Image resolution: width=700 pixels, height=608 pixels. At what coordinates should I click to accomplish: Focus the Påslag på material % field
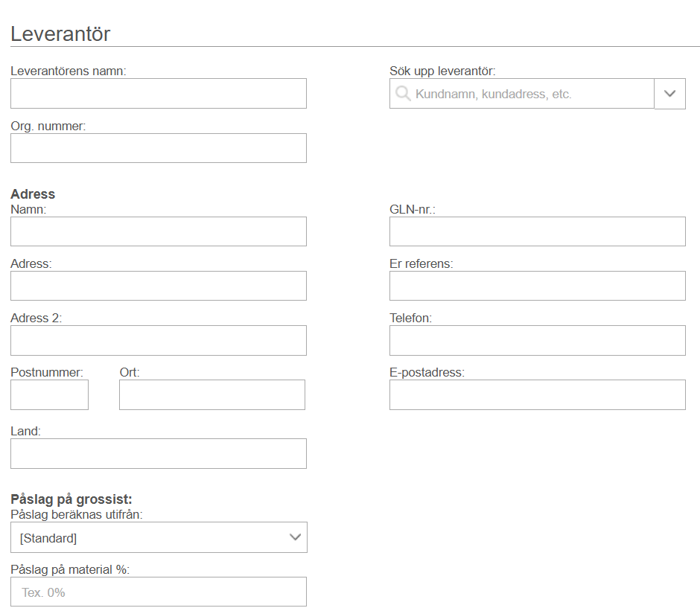[x=159, y=592]
